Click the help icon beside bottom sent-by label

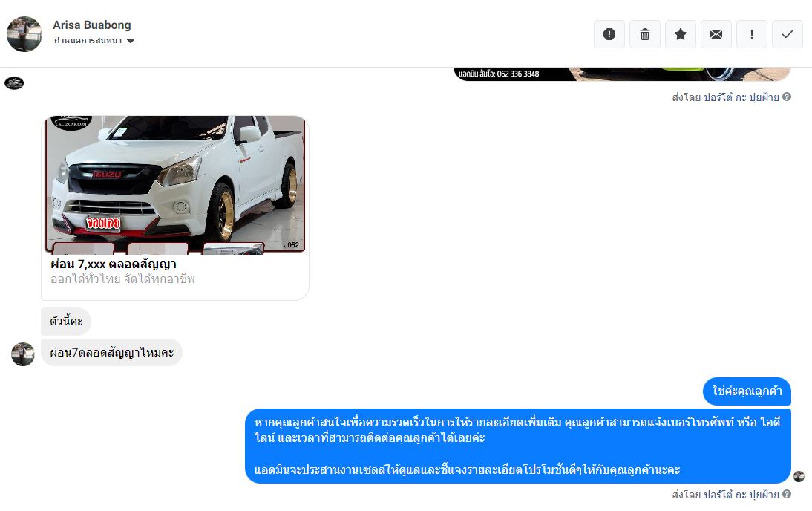click(x=787, y=494)
